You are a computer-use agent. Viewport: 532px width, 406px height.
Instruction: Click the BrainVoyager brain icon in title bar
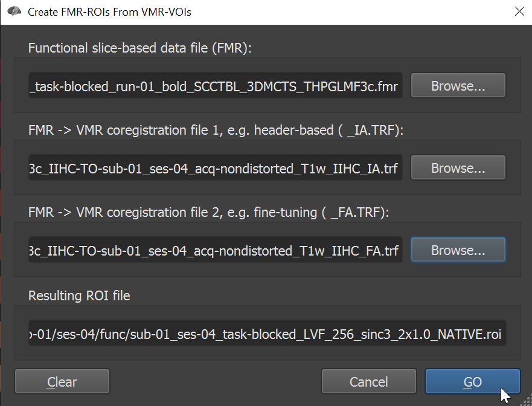point(14,11)
